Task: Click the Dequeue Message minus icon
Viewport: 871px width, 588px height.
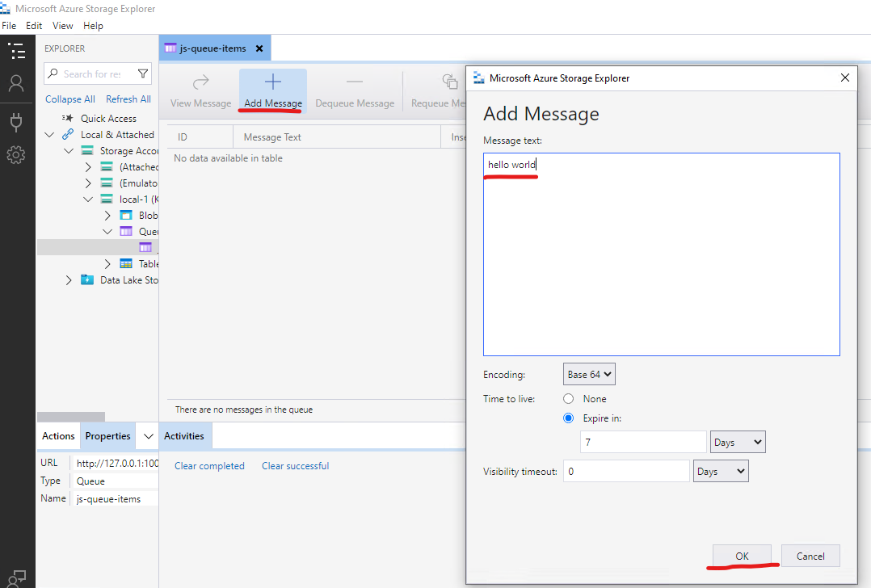Action: 355,82
